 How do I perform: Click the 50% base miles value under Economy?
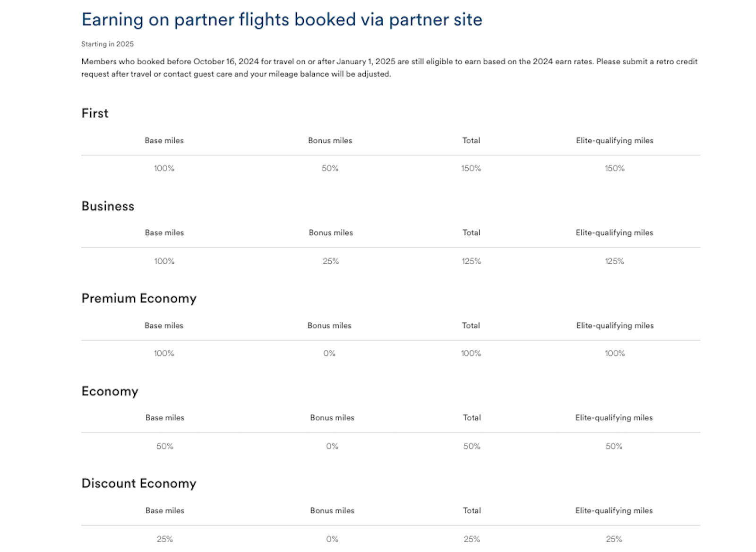point(164,446)
